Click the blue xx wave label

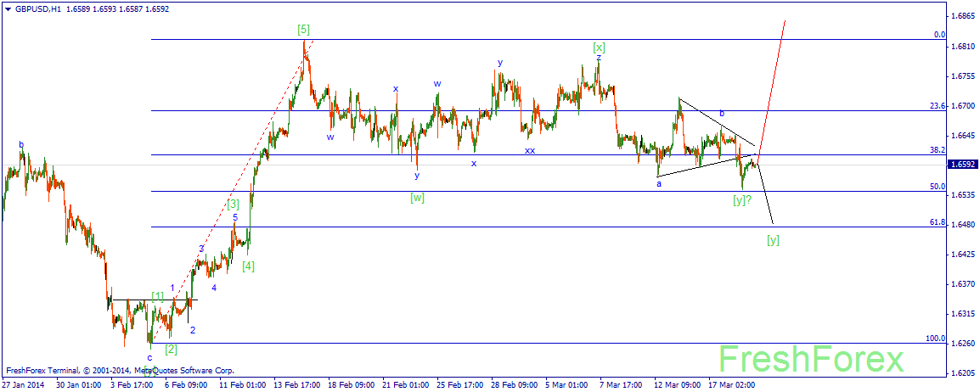529,150
